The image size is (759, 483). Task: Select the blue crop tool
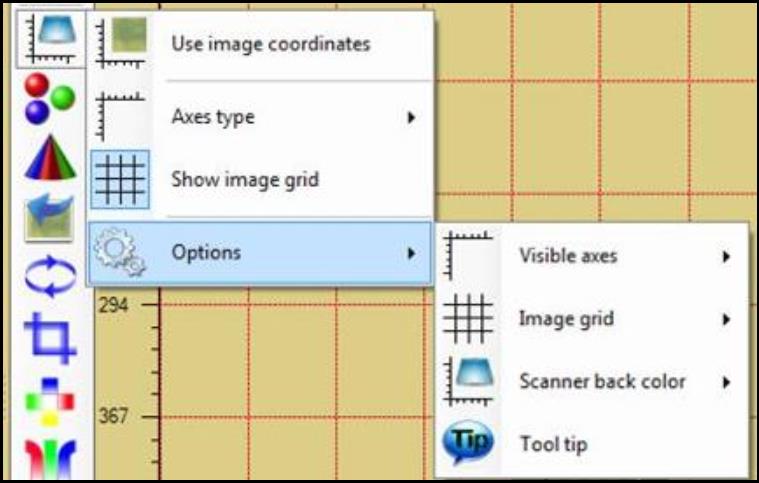[x=50, y=338]
